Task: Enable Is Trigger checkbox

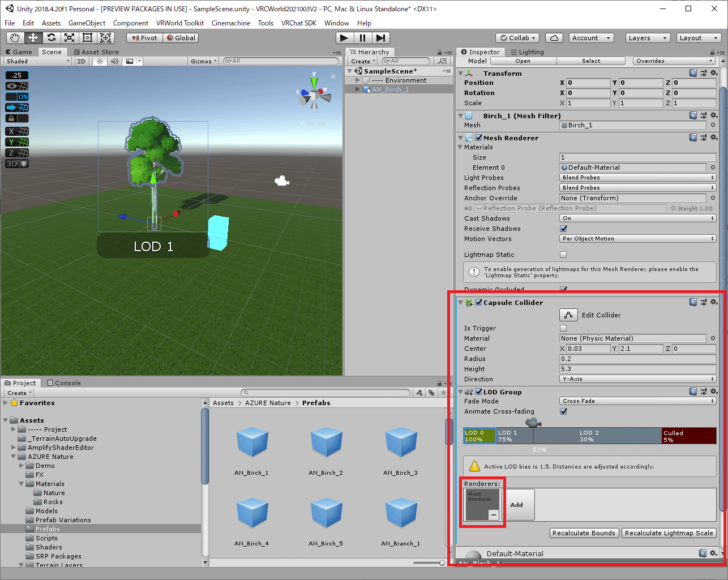Action: coord(563,328)
